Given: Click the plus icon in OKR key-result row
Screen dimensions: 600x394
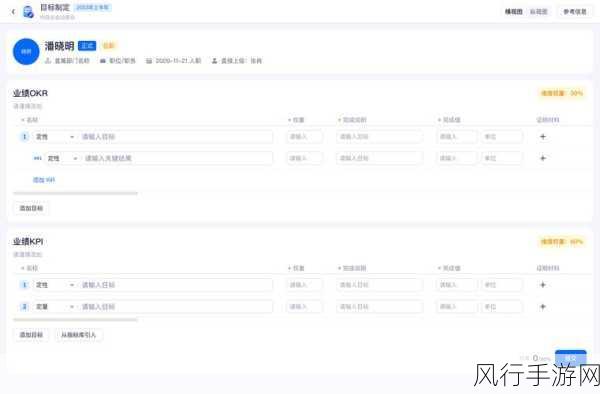Looking at the screenshot, I should pyautogui.click(x=543, y=158).
